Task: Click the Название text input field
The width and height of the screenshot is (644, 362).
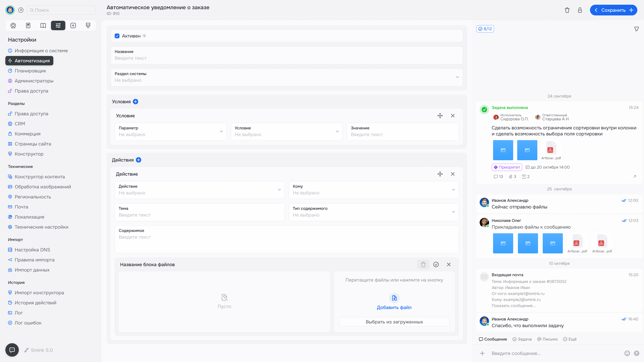Action: [286, 58]
